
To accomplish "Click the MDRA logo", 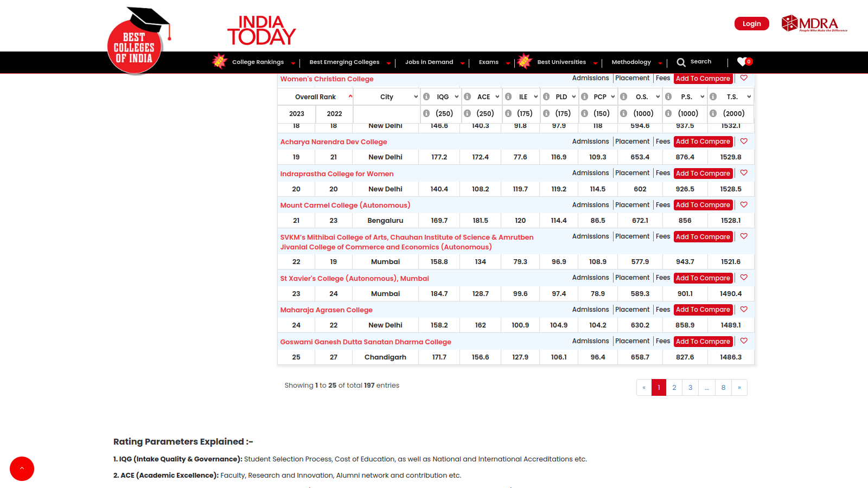I will 814,23.
